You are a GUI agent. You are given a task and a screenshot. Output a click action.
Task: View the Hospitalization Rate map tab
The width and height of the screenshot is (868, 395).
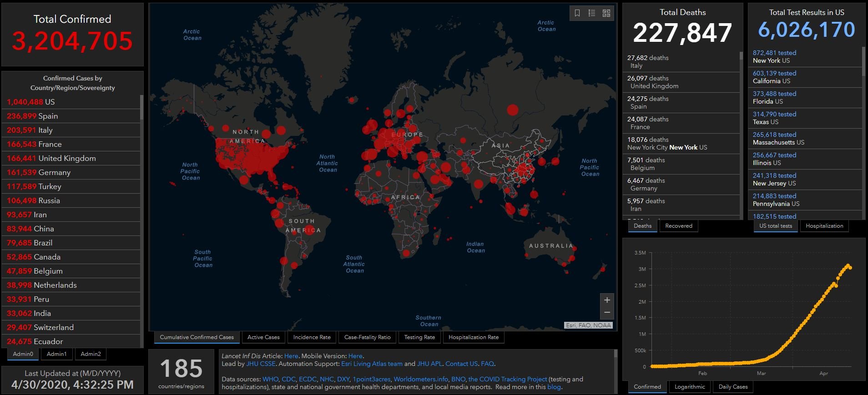click(x=473, y=337)
